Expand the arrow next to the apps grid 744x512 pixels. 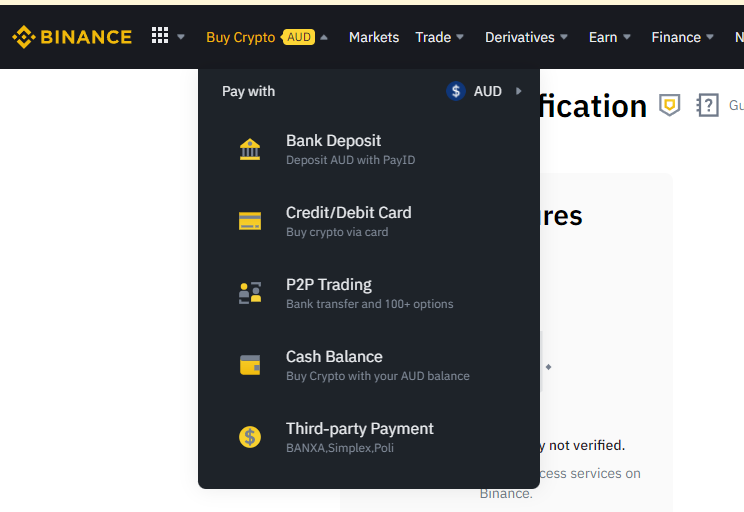click(181, 37)
